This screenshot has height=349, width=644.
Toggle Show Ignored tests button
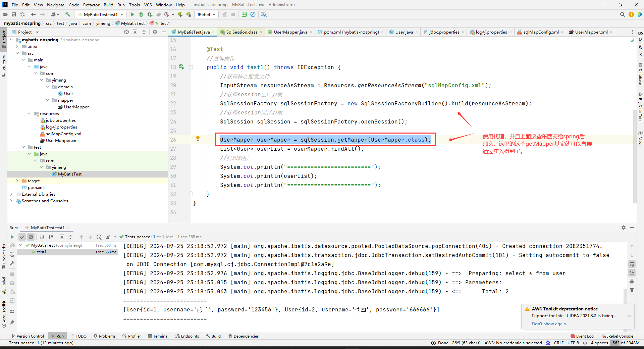(x=31, y=237)
